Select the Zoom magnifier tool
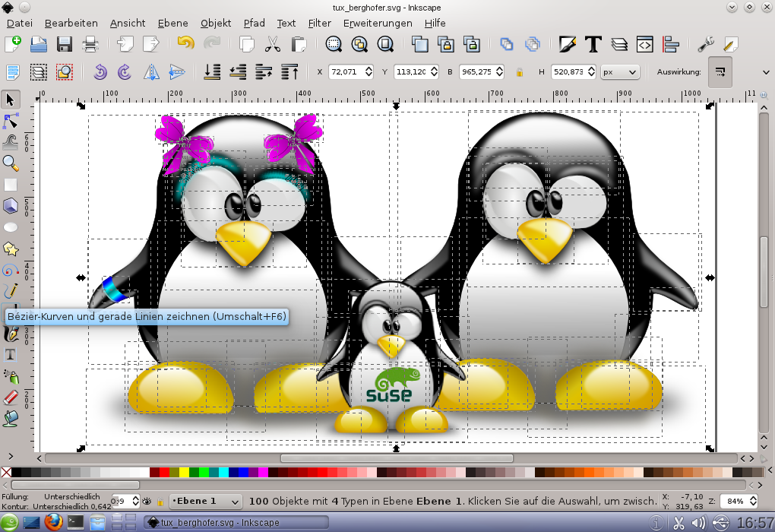The width and height of the screenshot is (775, 532). coord(11,163)
